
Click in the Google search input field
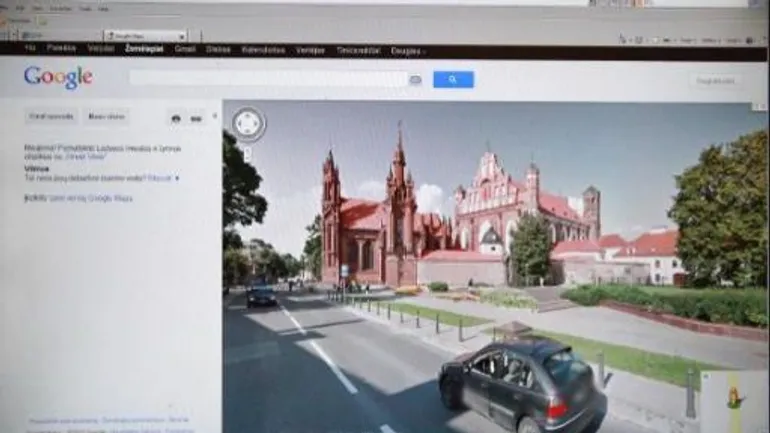[268, 79]
